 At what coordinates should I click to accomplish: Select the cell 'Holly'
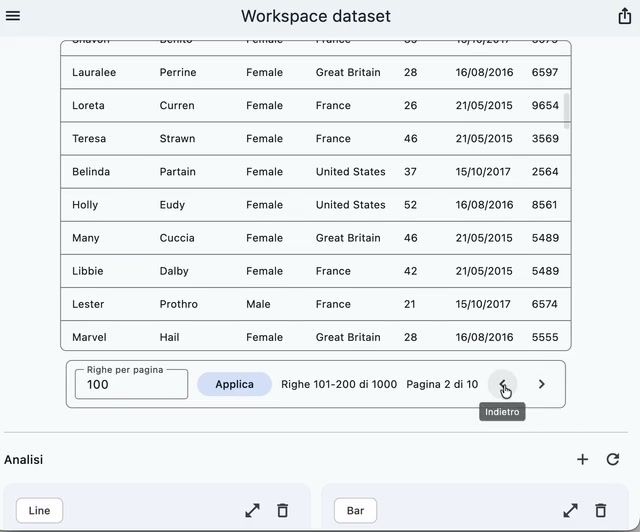85,205
